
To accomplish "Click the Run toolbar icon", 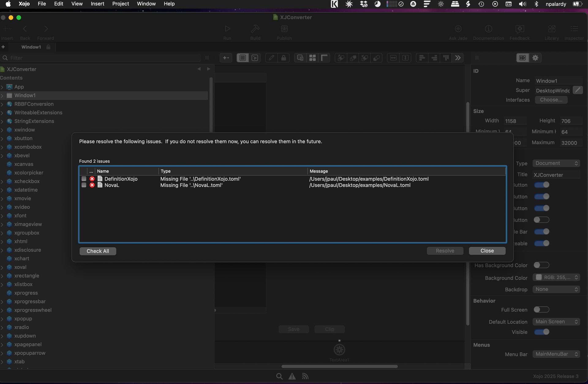I will tap(227, 29).
